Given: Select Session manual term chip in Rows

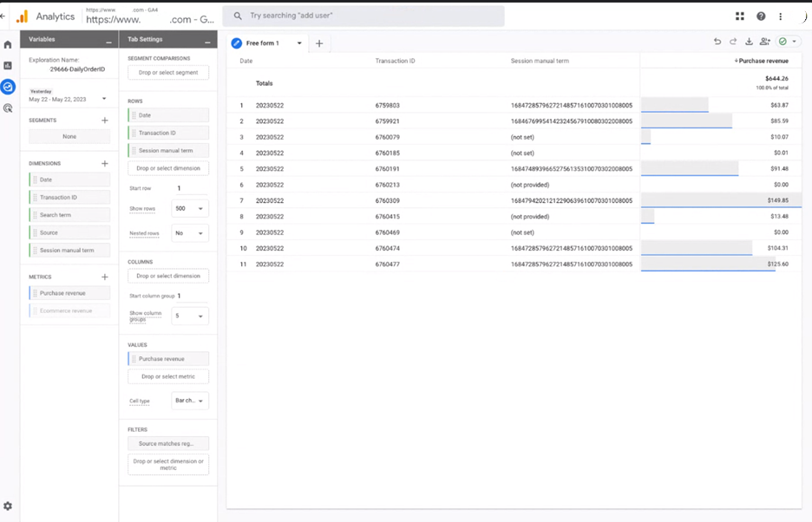Looking at the screenshot, I should point(168,151).
